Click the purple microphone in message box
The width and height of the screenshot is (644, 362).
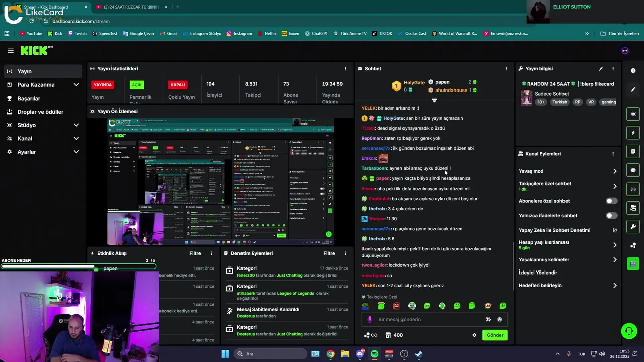click(x=370, y=320)
